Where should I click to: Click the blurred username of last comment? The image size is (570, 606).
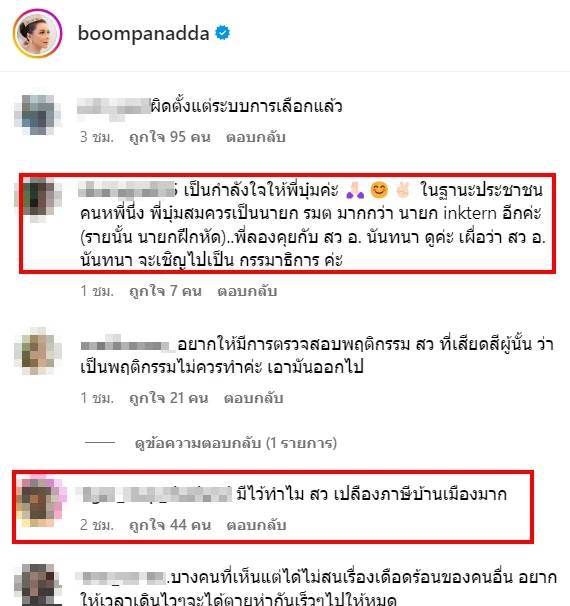pos(121,578)
